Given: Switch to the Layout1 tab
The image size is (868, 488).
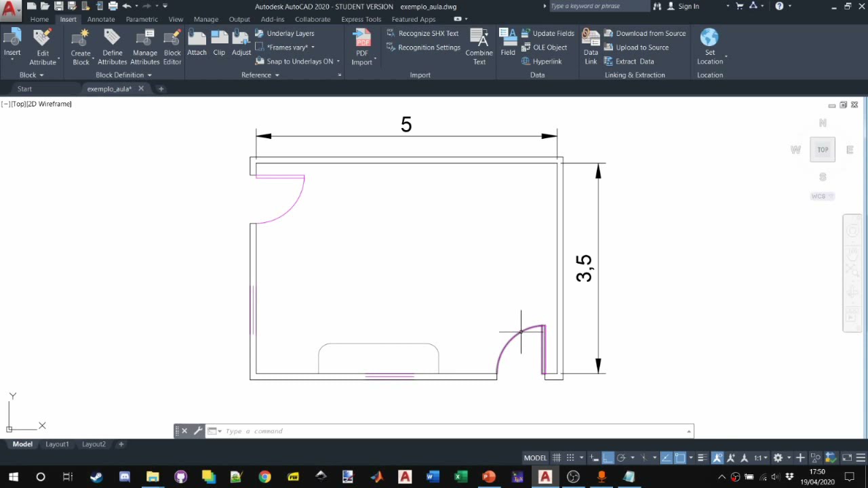Looking at the screenshot, I should (57, 444).
